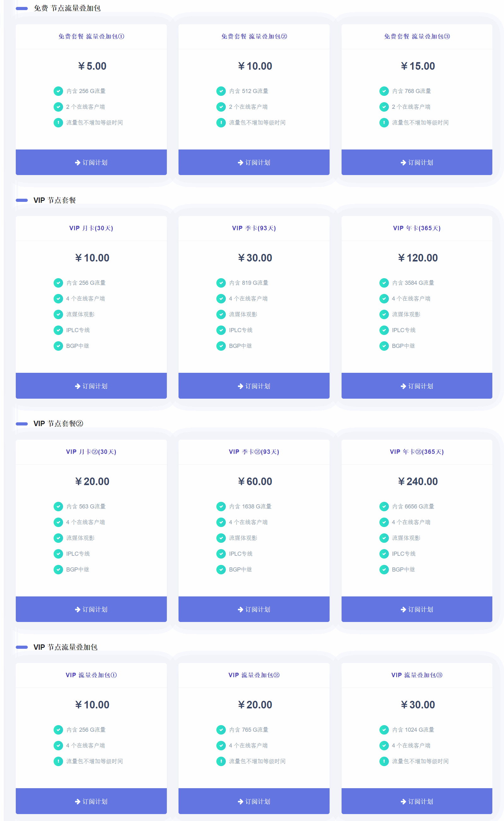
Task: Click 订阅计划 for VIP 季卡②(93天)
Action: (x=254, y=609)
